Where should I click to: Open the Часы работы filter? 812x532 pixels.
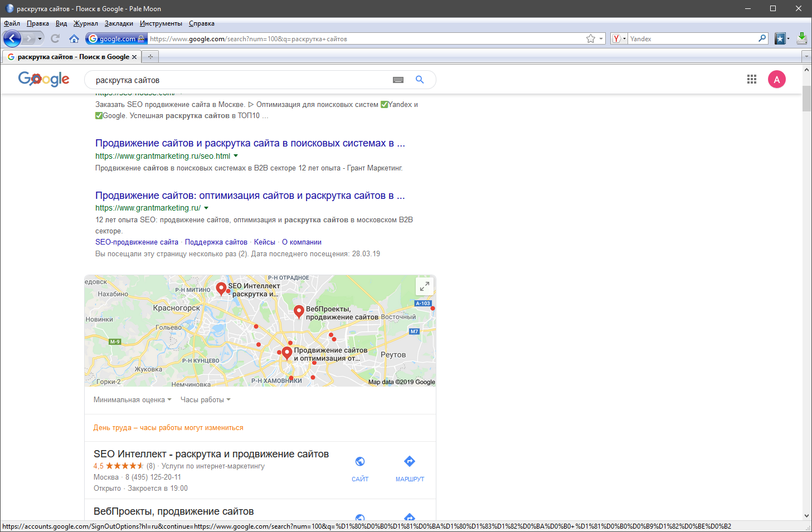coord(206,400)
